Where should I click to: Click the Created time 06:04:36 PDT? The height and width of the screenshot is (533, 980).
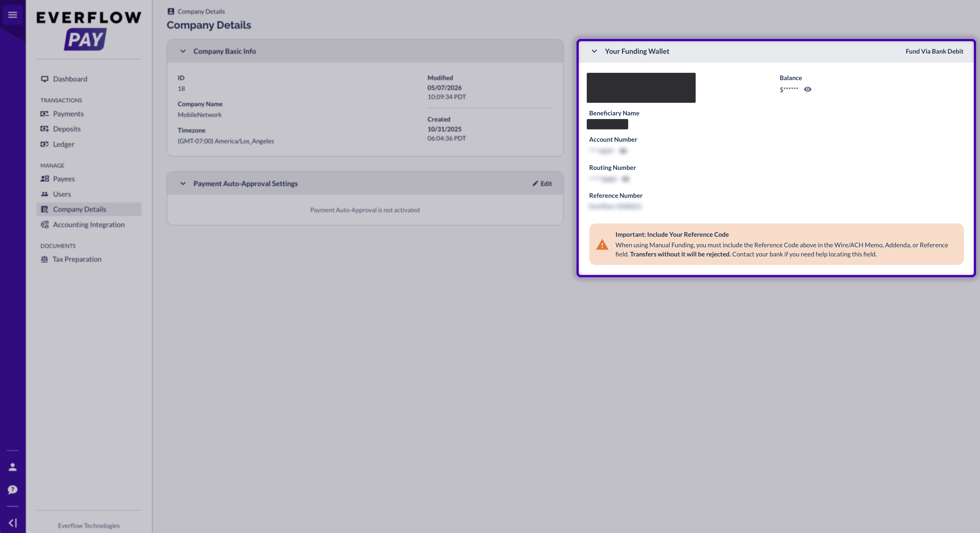pos(447,138)
